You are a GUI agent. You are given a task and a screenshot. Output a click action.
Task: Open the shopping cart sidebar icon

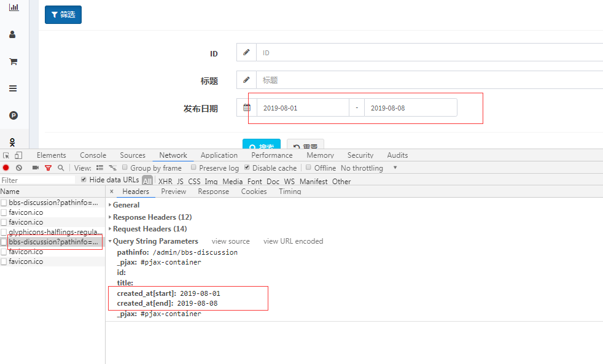pyautogui.click(x=13, y=61)
